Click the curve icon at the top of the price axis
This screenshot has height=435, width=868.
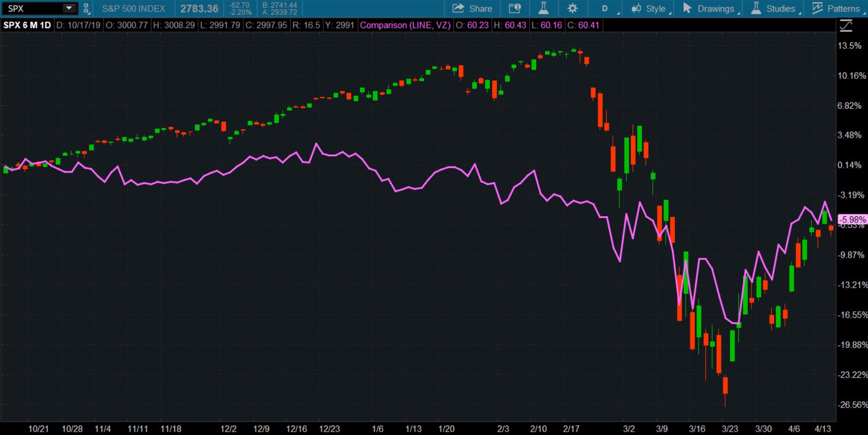point(846,26)
